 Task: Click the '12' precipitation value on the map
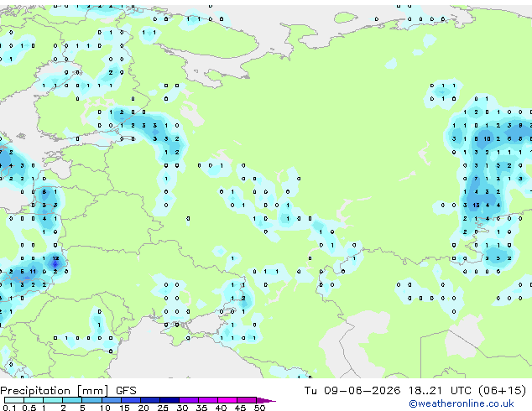coord(55,258)
